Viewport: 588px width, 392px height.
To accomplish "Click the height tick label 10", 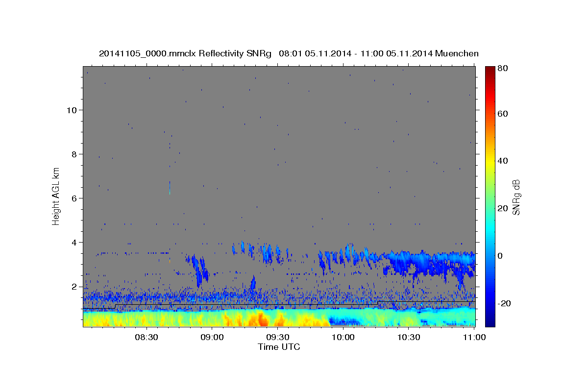I will pos(72,110).
